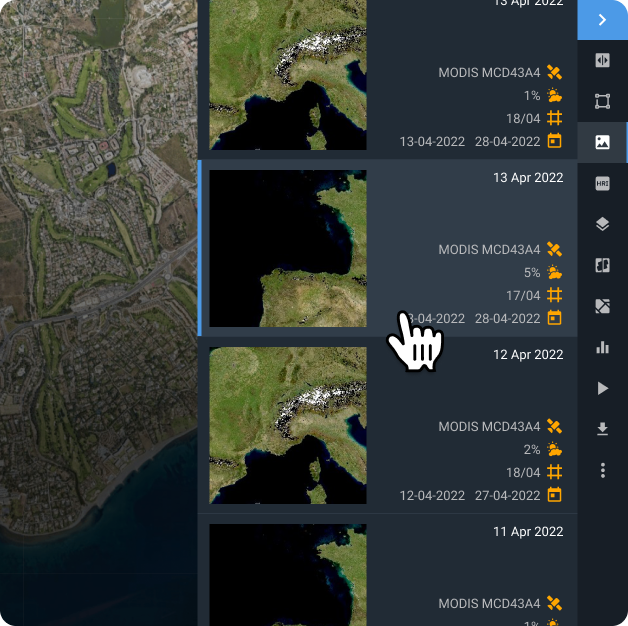Screen dimensions: 628x626
Task: Click '28-04-2022' in the 1% cloud scene
Action: [507, 142]
